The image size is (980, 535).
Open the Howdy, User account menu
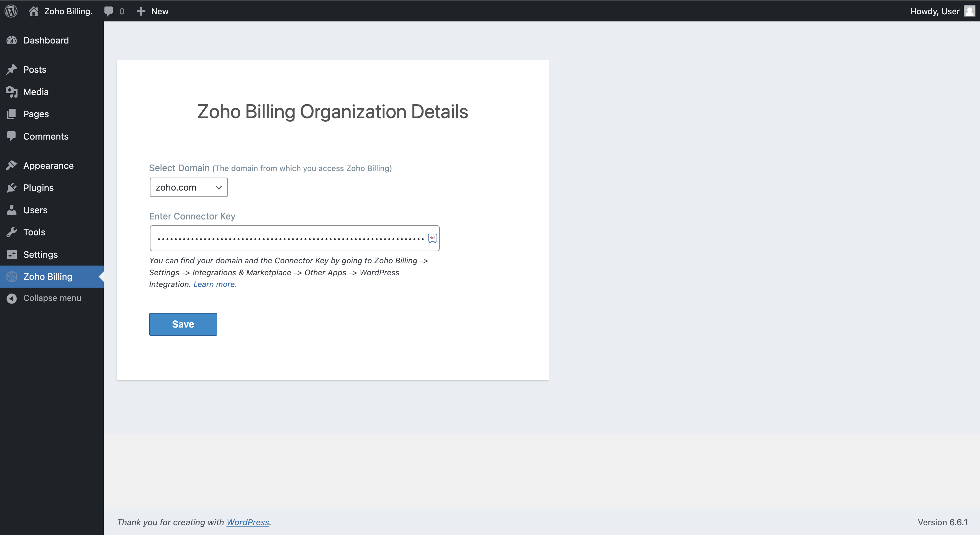pyautogui.click(x=942, y=11)
